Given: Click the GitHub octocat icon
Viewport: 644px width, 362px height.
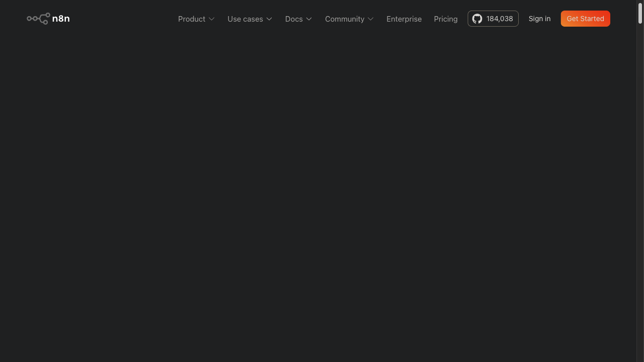Looking at the screenshot, I should tap(477, 19).
